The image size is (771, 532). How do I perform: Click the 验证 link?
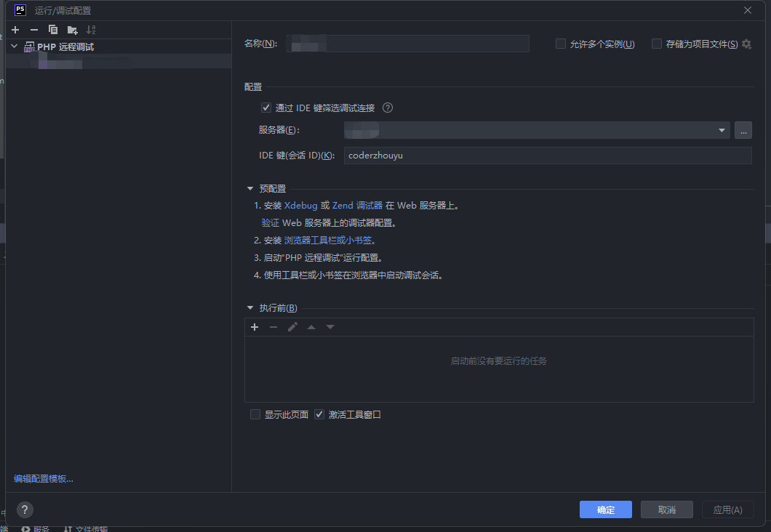(271, 223)
